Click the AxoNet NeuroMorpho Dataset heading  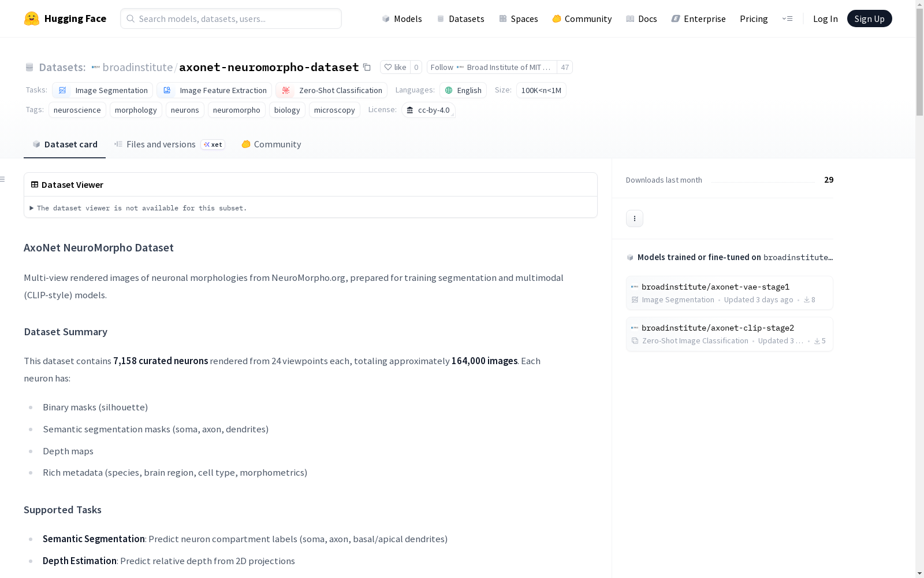pyautogui.click(x=99, y=248)
